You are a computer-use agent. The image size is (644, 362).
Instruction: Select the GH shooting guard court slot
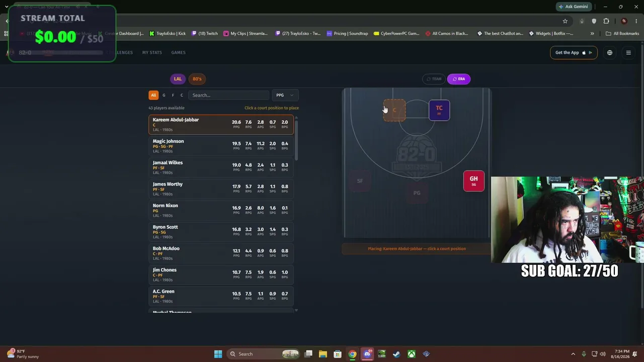click(474, 181)
